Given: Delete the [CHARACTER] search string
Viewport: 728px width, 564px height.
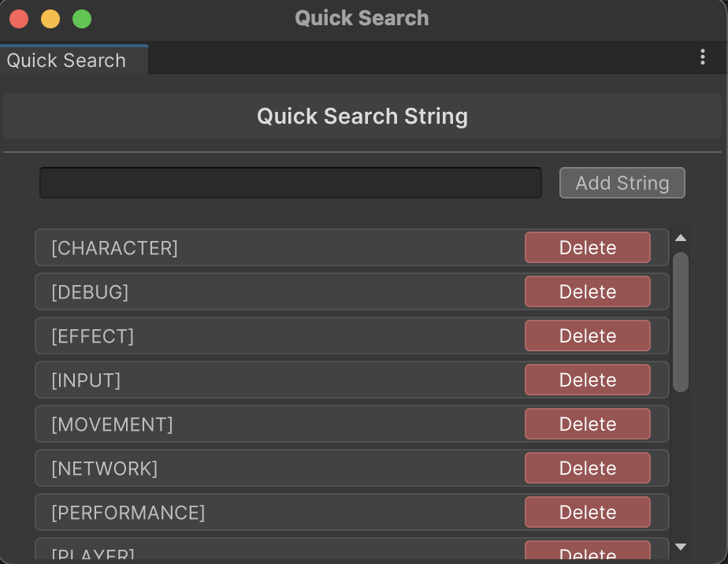Looking at the screenshot, I should [x=587, y=247].
